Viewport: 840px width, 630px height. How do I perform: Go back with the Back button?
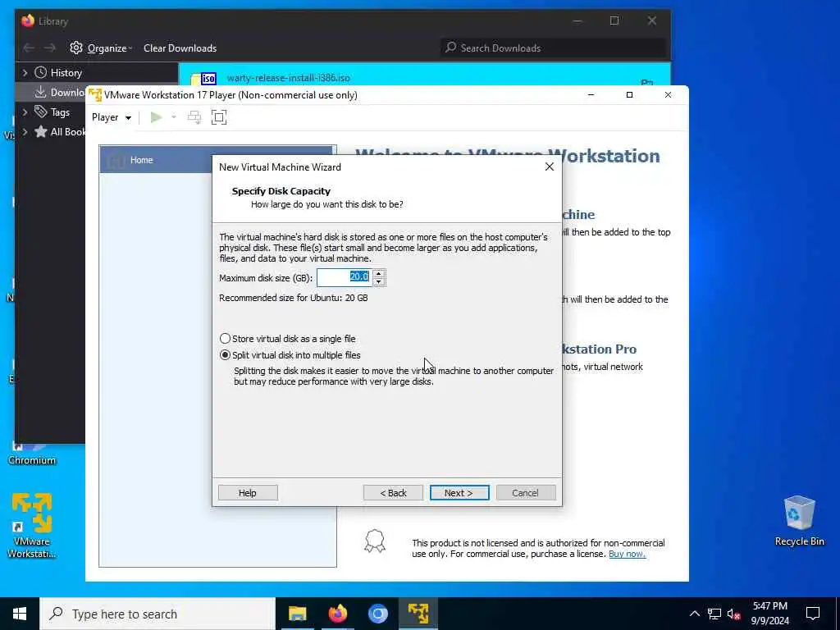click(x=393, y=493)
